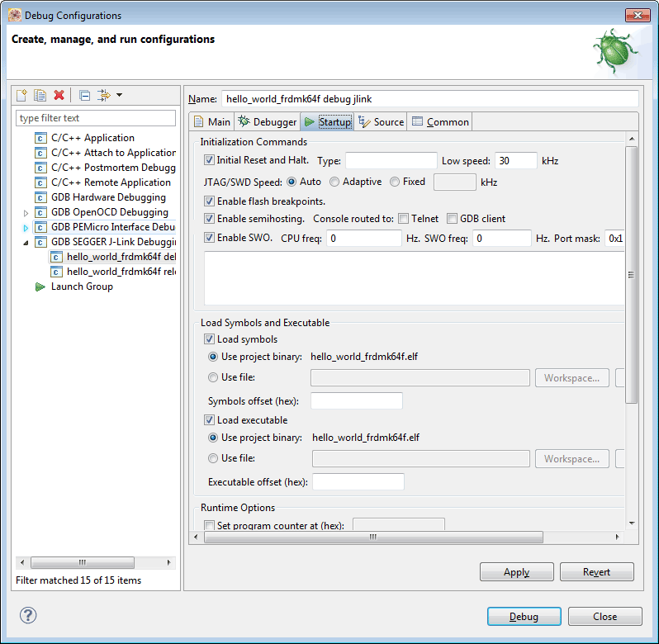Toggle the Initial Reset and Halt checkbox

(210, 160)
